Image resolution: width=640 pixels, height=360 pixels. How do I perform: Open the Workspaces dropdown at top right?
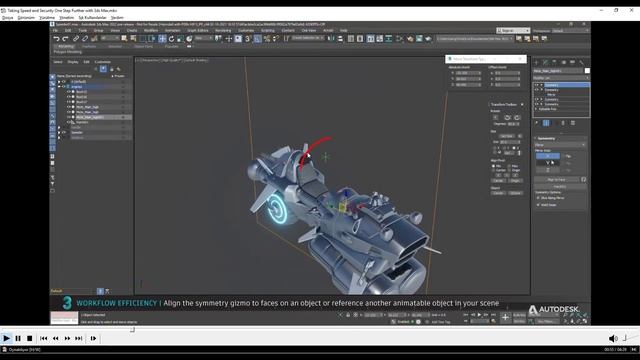tap(571, 31)
